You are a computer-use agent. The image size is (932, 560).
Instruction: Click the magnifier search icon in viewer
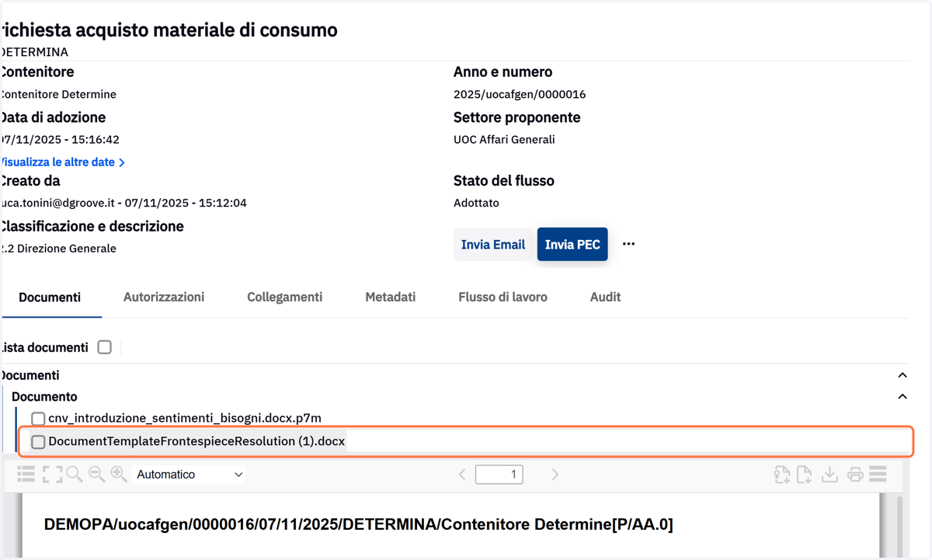pos(75,474)
